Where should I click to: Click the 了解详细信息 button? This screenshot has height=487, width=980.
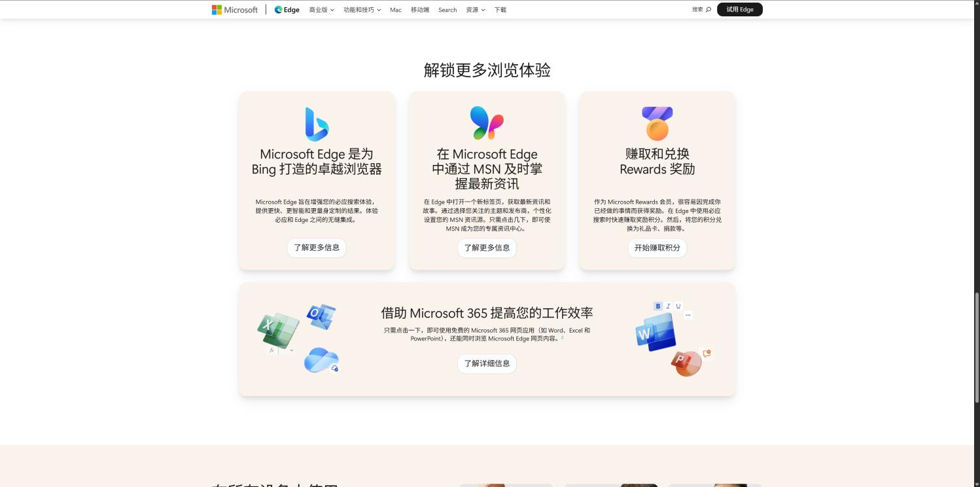point(487,363)
